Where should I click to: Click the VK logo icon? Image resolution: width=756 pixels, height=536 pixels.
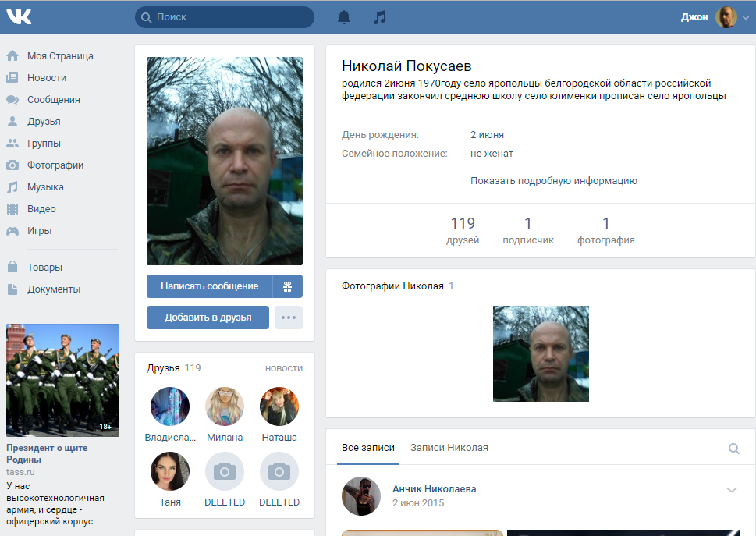pos(19,16)
